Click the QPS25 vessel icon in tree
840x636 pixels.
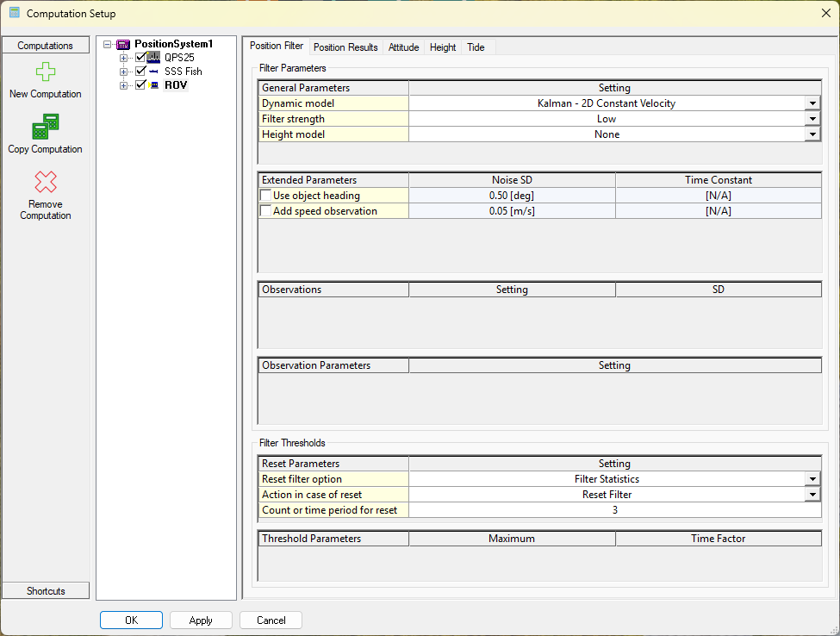click(x=154, y=58)
